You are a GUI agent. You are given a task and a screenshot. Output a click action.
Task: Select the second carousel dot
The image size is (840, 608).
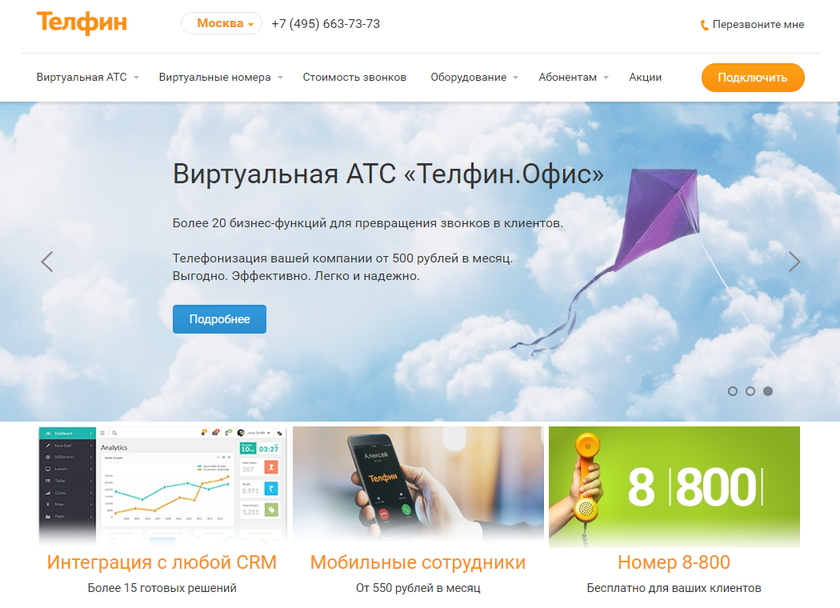coord(750,391)
